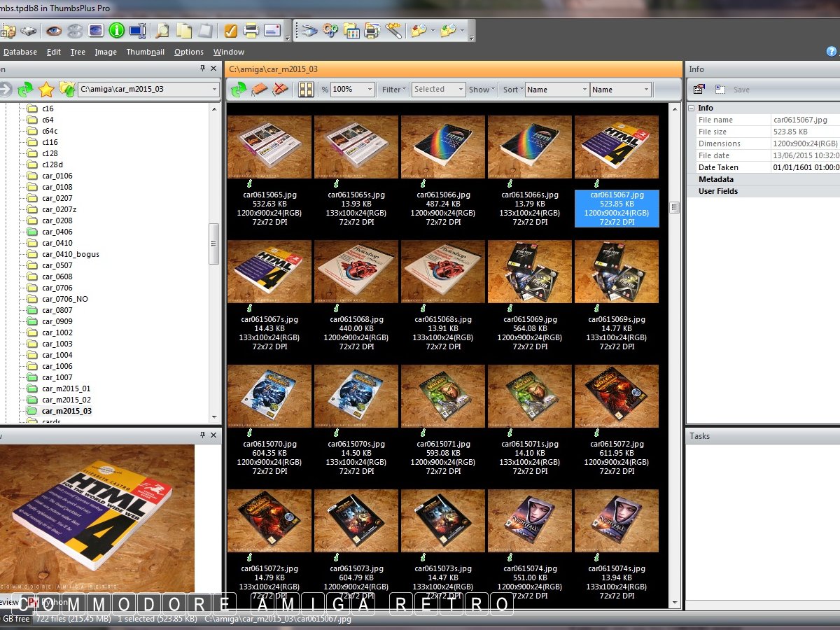The height and width of the screenshot is (630, 840).
Task: Click the blue help question mark icon
Action: tap(832, 51)
